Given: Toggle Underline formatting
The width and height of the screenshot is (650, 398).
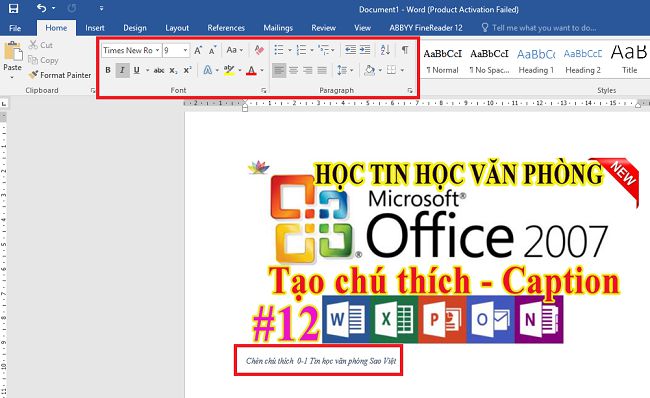Looking at the screenshot, I should tap(136, 70).
